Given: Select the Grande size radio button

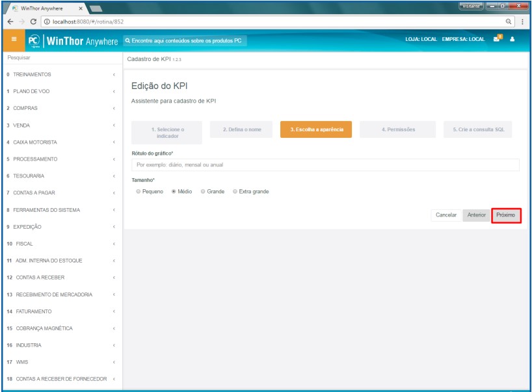Looking at the screenshot, I should pos(203,192).
